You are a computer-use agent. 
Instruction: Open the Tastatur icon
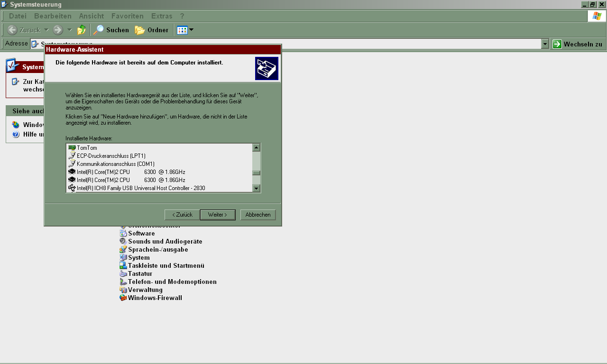(x=123, y=273)
